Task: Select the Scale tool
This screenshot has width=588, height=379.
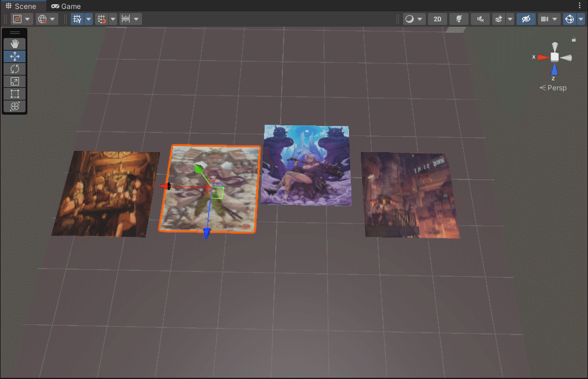Action: [x=15, y=81]
